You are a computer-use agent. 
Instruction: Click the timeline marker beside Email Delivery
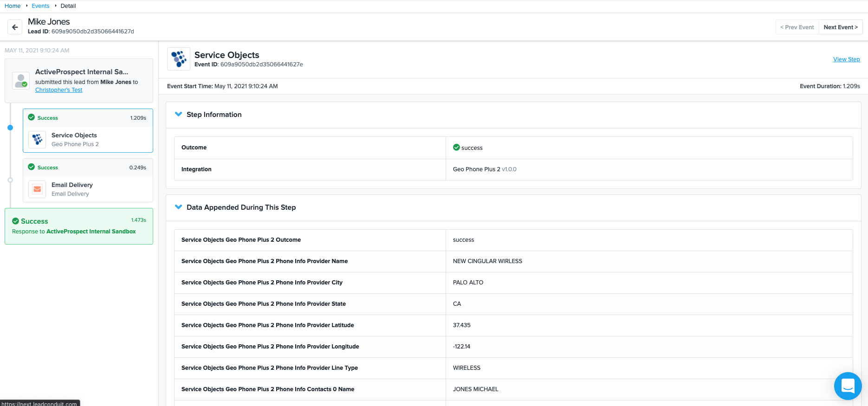point(10,180)
